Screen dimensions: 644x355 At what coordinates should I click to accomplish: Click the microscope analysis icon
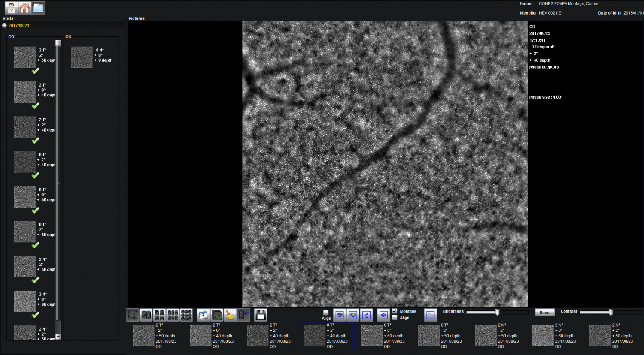pyautogui.click(x=366, y=315)
